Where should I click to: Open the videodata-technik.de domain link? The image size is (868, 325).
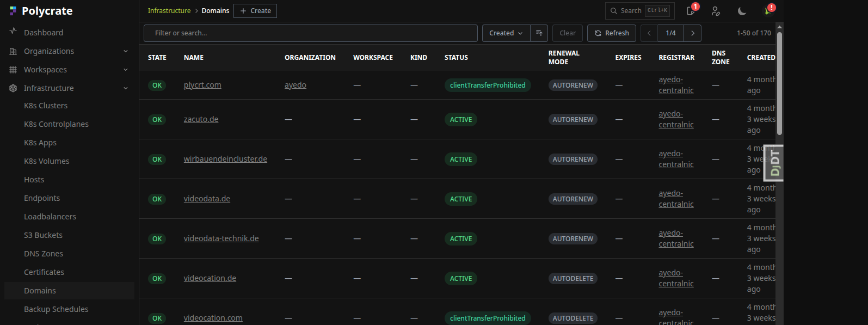(x=221, y=238)
